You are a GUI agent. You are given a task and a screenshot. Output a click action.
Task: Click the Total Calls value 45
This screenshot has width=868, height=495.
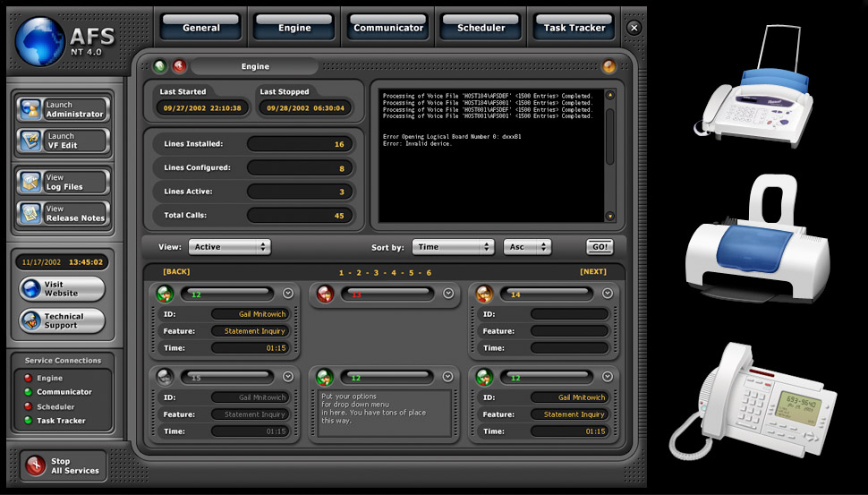[300, 216]
